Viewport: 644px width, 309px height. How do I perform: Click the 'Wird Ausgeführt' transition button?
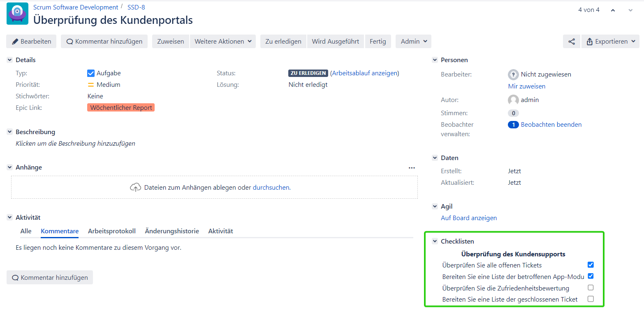point(335,42)
